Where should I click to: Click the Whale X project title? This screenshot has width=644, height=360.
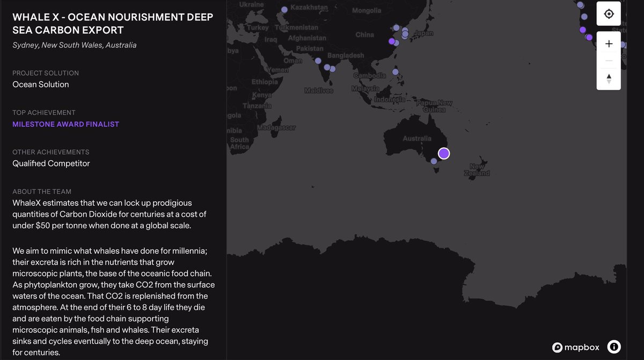point(113,24)
